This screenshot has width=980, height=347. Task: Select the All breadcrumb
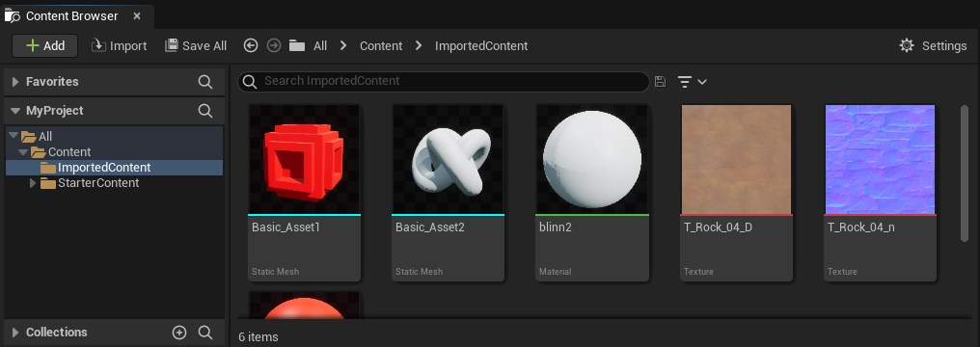320,45
